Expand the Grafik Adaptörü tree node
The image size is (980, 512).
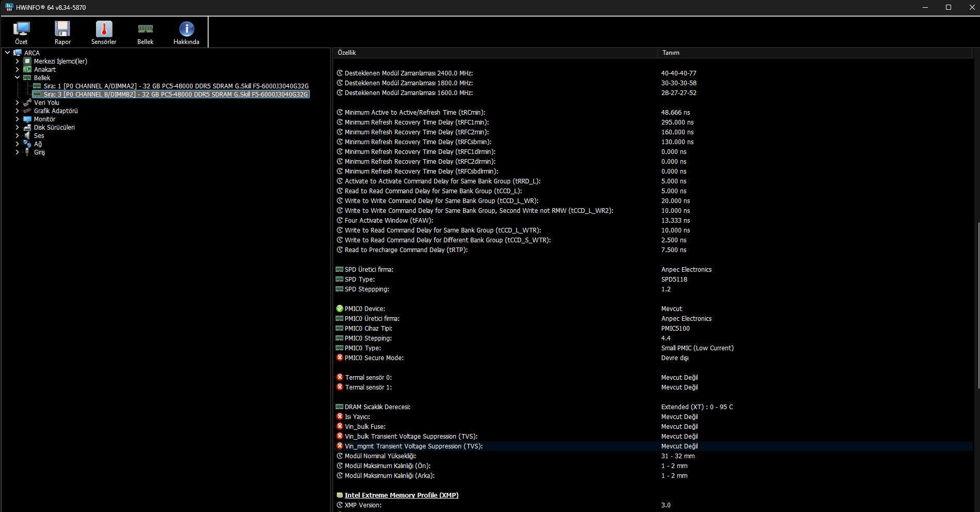tap(17, 111)
